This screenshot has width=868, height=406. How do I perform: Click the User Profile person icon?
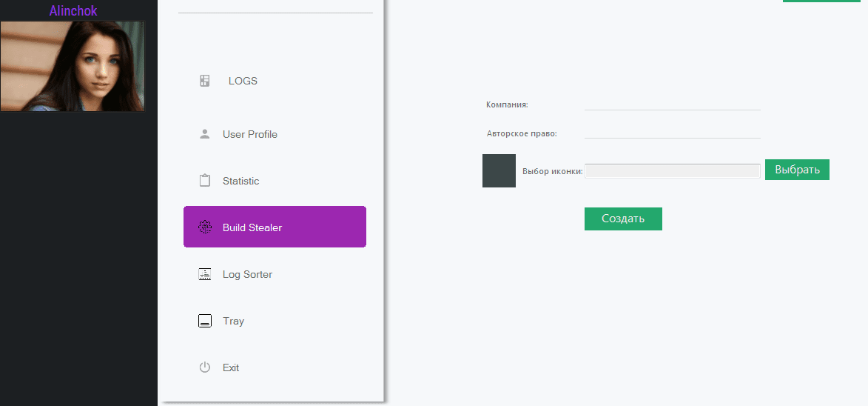[x=205, y=134]
